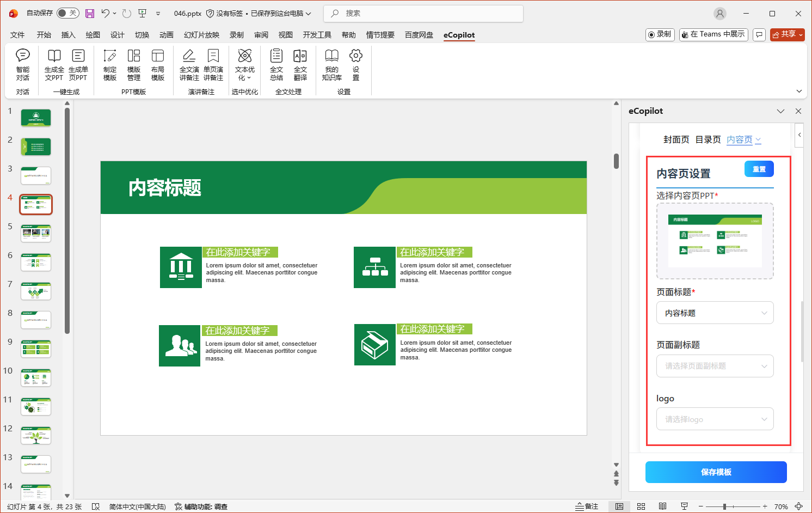Image resolution: width=812 pixels, height=513 pixels.
Task: Open eCopilot 设置 gear icon
Action: click(x=356, y=65)
